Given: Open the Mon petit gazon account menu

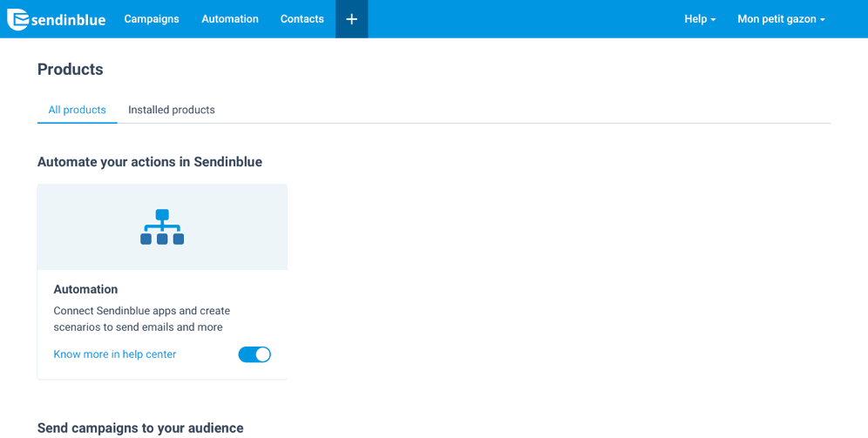Looking at the screenshot, I should tap(781, 19).
